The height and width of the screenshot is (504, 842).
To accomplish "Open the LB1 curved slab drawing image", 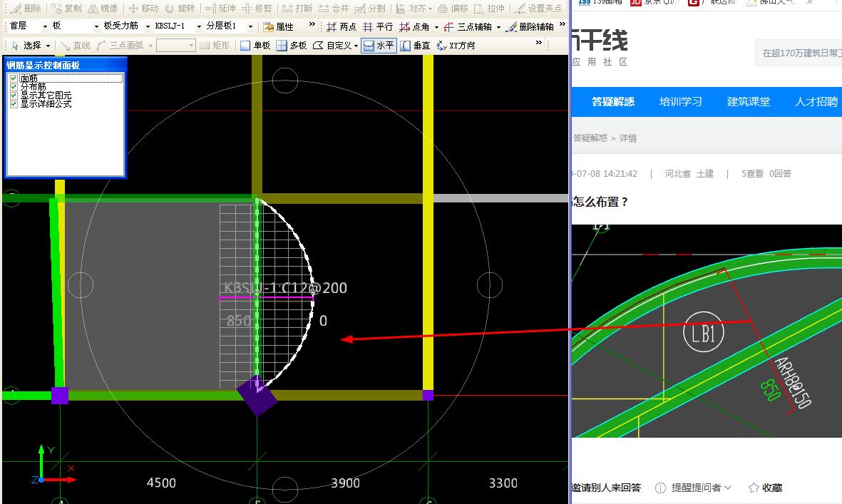I will tap(707, 331).
